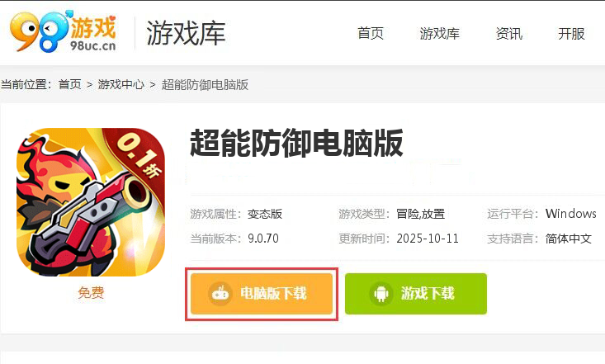This screenshot has height=364, width=605.
Task: Click the 9.0.70 version number text
Action: (x=263, y=239)
